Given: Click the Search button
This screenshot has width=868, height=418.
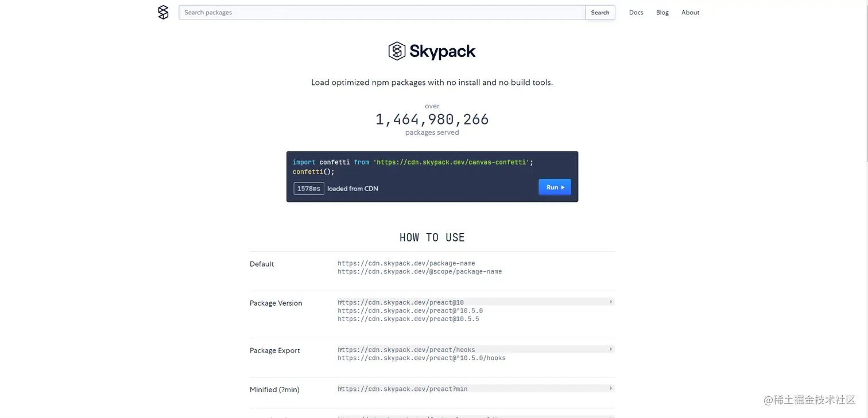Looking at the screenshot, I should point(600,12).
